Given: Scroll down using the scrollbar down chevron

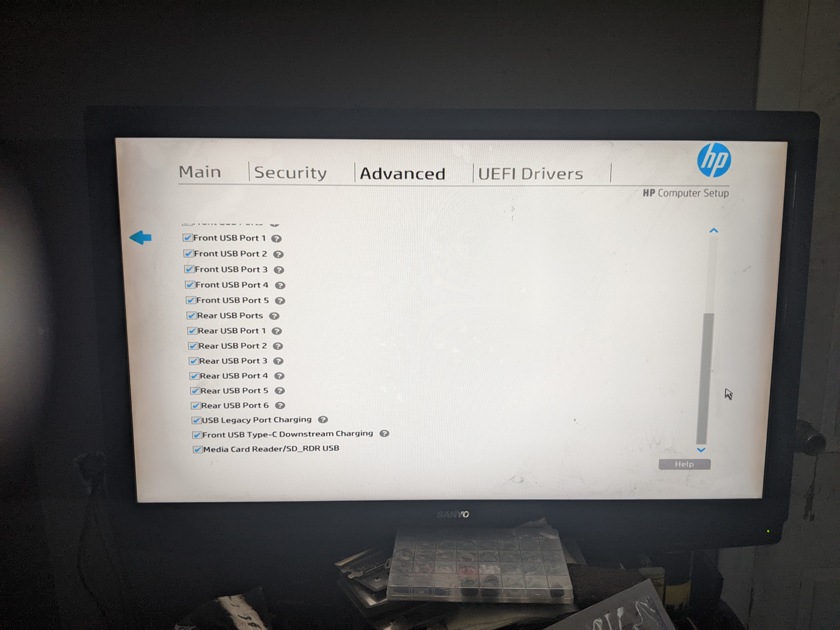Looking at the screenshot, I should click(x=703, y=451).
